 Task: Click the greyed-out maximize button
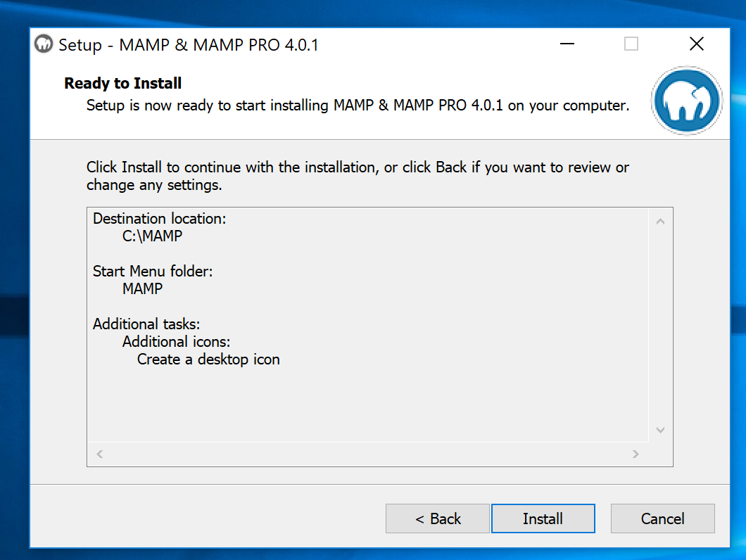[x=631, y=44]
